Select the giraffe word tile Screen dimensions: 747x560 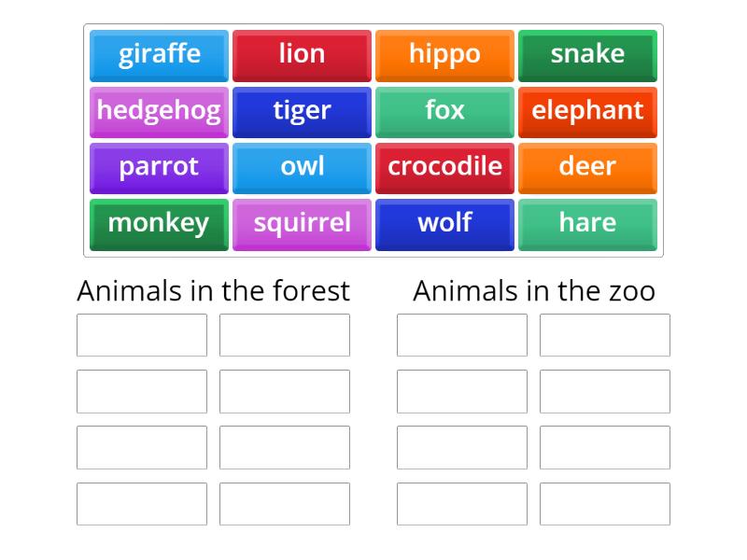[x=158, y=55]
